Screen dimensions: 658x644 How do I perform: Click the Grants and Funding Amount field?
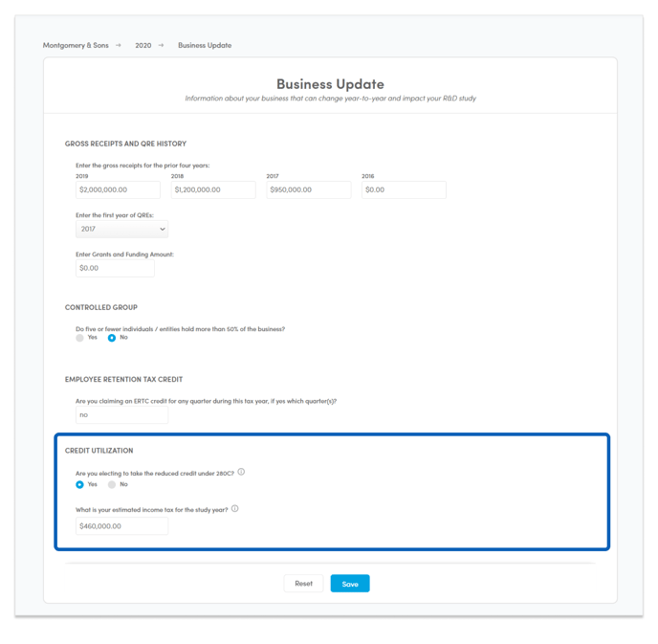pos(115,268)
